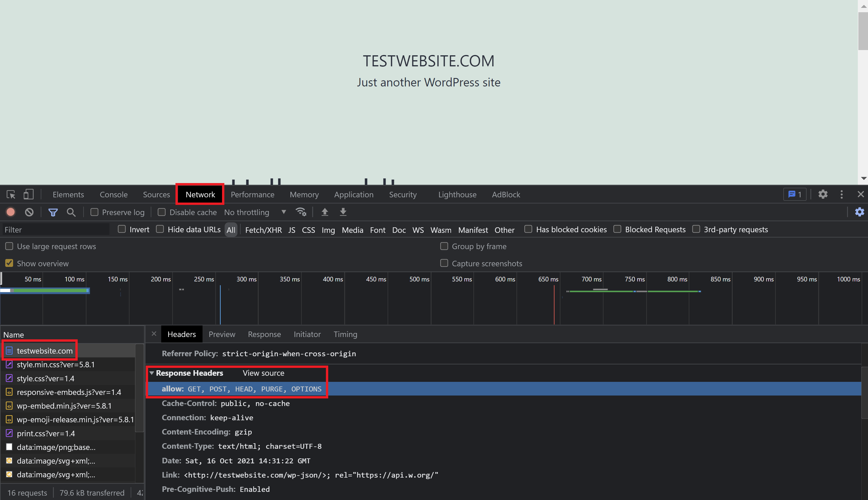Enable the Disable cache checkbox
The height and width of the screenshot is (500, 868).
[162, 212]
